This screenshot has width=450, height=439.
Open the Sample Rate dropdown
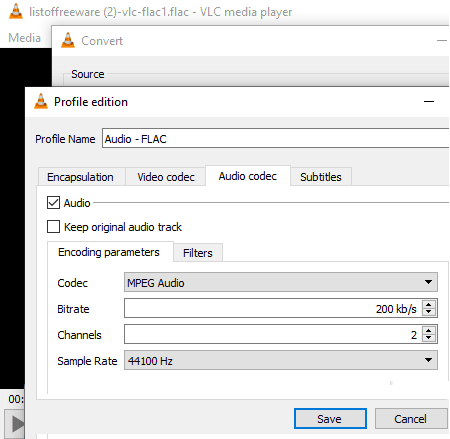(x=281, y=360)
